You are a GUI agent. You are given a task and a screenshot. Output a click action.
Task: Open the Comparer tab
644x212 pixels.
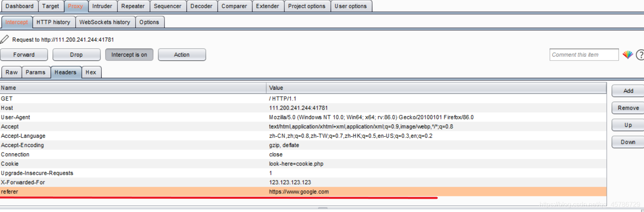point(234,6)
